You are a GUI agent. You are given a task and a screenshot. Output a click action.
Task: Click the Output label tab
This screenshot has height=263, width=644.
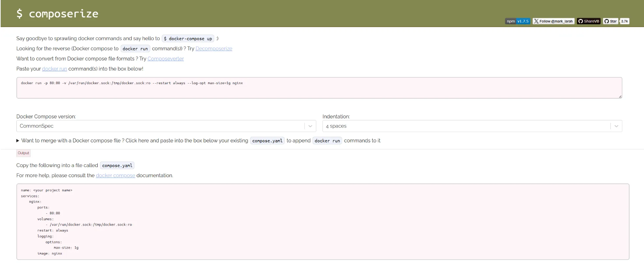[23, 153]
